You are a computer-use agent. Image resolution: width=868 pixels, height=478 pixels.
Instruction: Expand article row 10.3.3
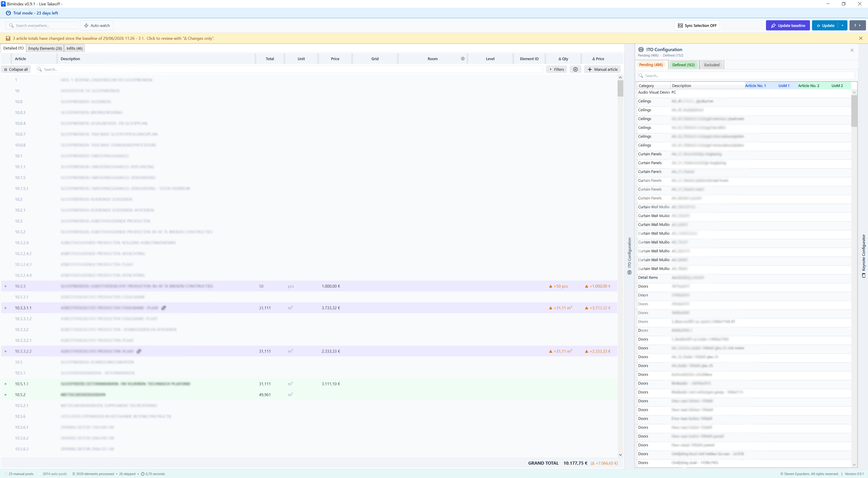[x=5, y=286]
